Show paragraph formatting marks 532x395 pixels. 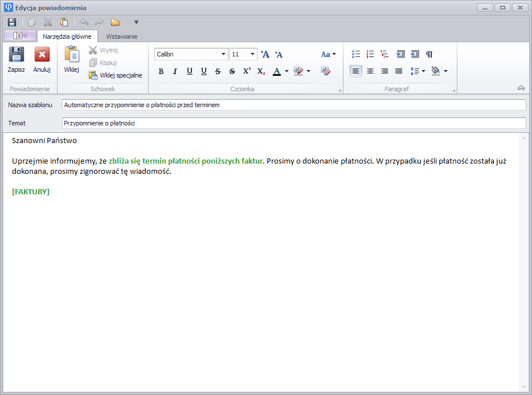tap(429, 54)
